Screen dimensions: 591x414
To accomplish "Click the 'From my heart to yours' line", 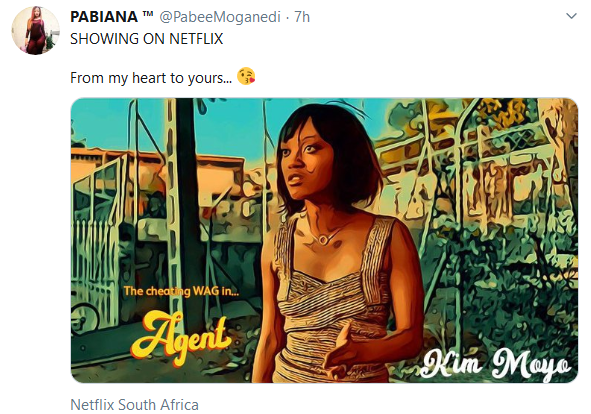I will pos(151,78).
